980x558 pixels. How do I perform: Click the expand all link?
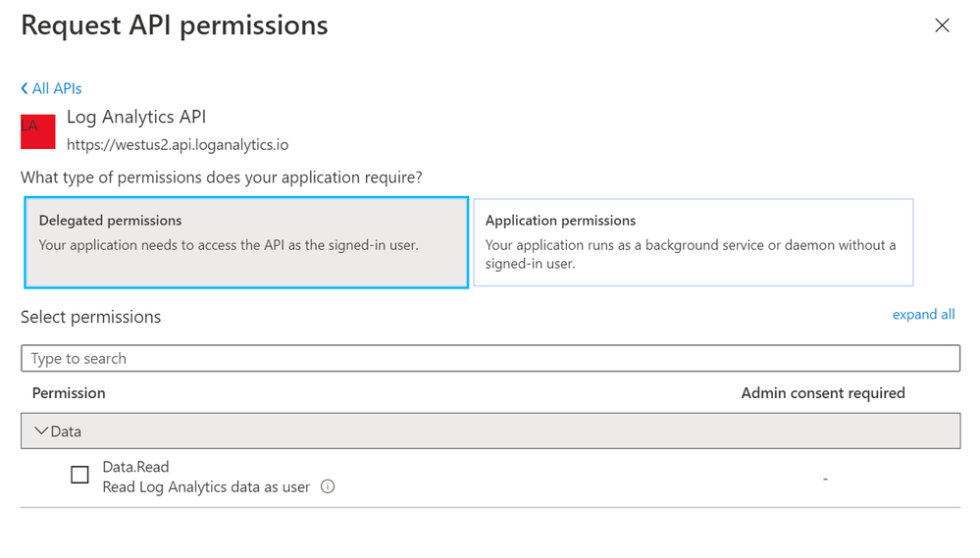click(923, 315)
